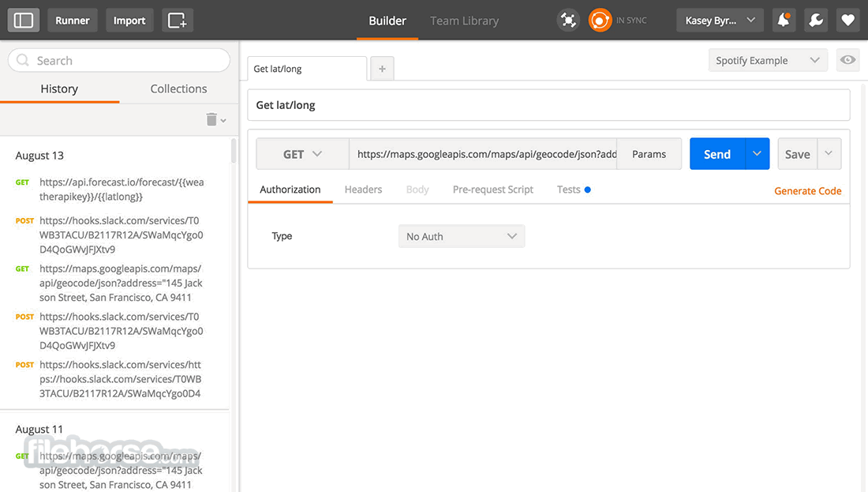Image resolution: width=868 pixels, height=492 pixels.
Task: Open the Spotify Example environment dropdown
Action: [767, 61]
